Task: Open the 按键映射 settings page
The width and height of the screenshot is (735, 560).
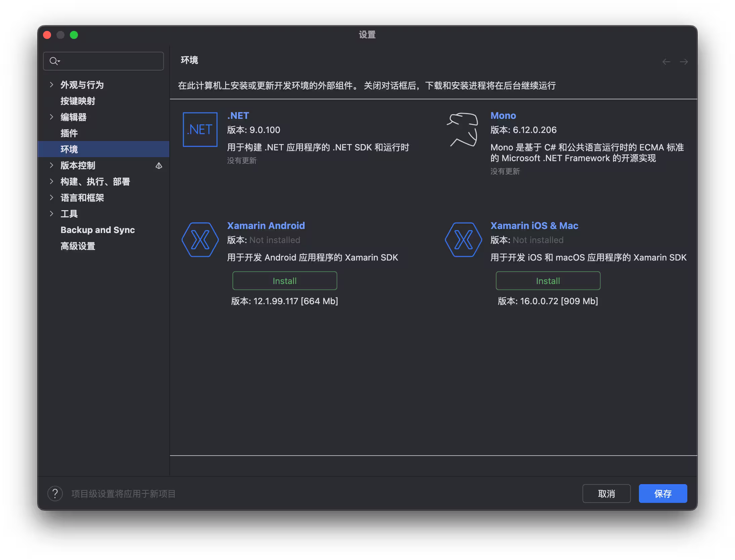Action: pyautogui.click(x=78, y=101)
